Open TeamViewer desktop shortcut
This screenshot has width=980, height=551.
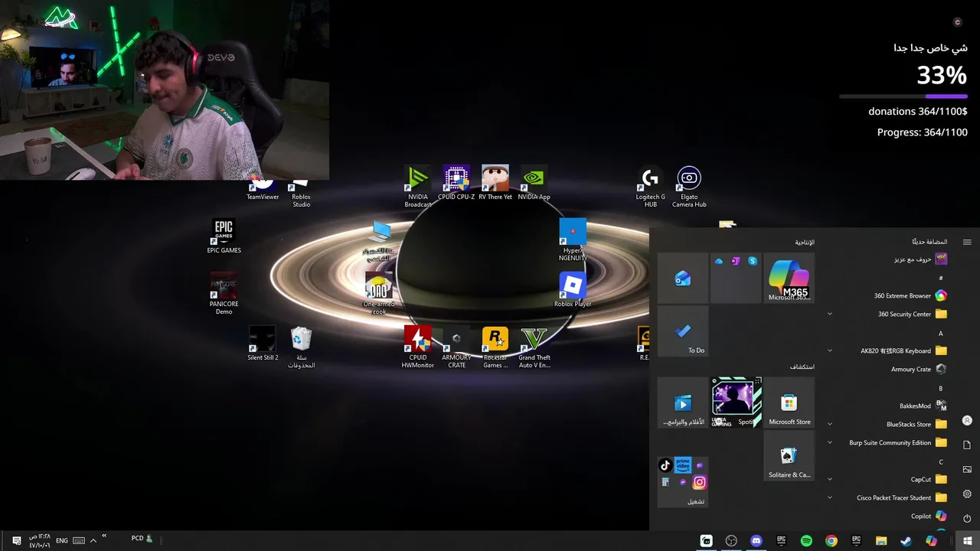tap(263, 190)
